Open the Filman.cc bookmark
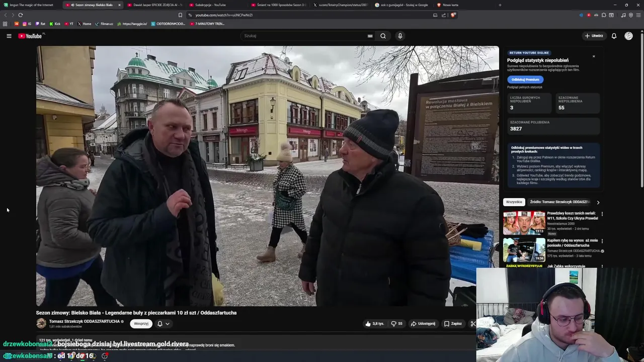Image resolution: width=644 pixels, height=362 pixels. [x=105, y=24]
